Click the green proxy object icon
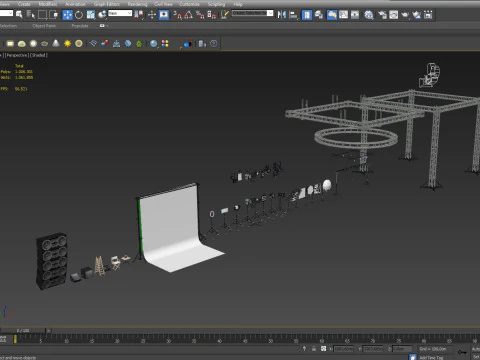Image resolution: width=480 pixels, height=360 pixels. (139, 44)
